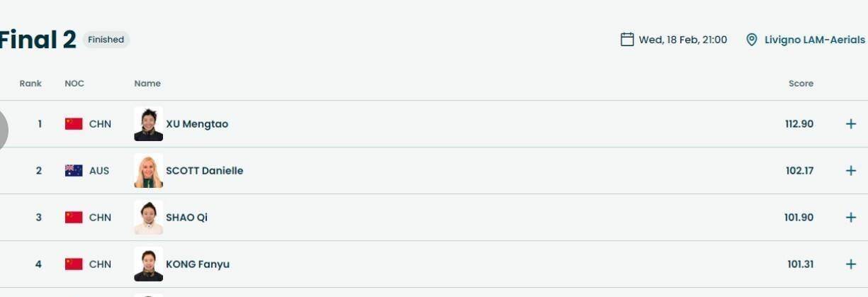868x297 pixels.
Task: Click the Rank column header
Action: tap(30, 84)
